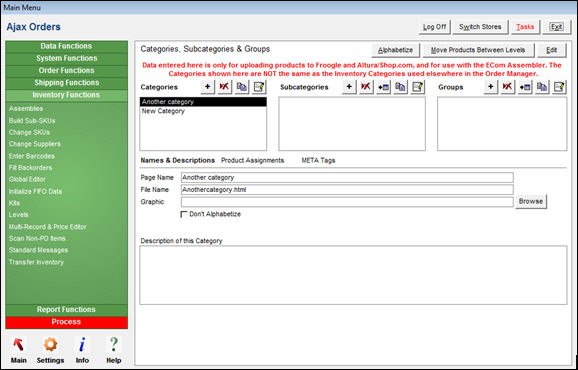Image resolution: width=578 pixels, height=370 pixels.
Task: Open the Global Editor function
Action: pyautogui.click(x=27, y=179)
